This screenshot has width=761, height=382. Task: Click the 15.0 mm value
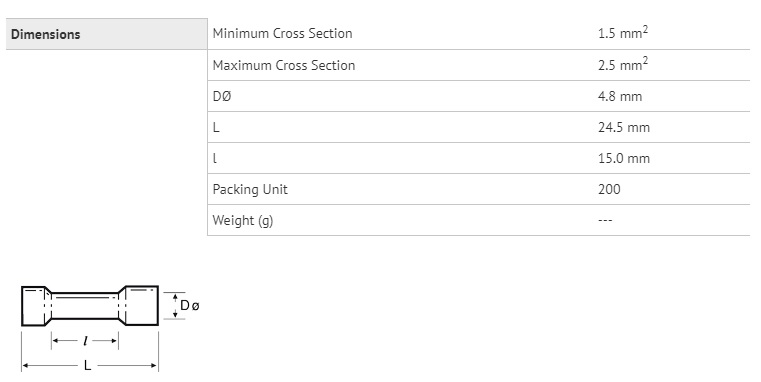(x=624, y=158)
